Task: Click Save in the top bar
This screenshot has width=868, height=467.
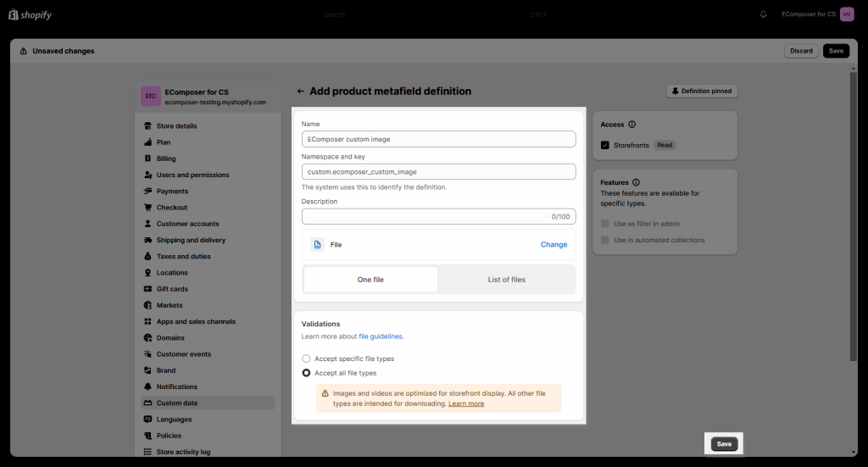Action: pos(836,51)
